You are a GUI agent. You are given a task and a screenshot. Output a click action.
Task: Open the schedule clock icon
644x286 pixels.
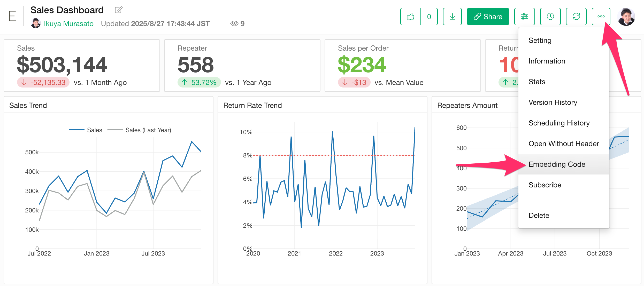coord(550,17)
